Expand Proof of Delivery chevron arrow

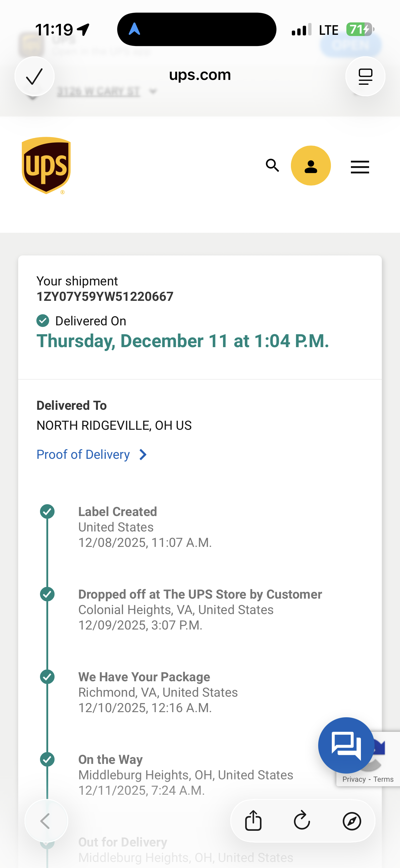(143, 455)
